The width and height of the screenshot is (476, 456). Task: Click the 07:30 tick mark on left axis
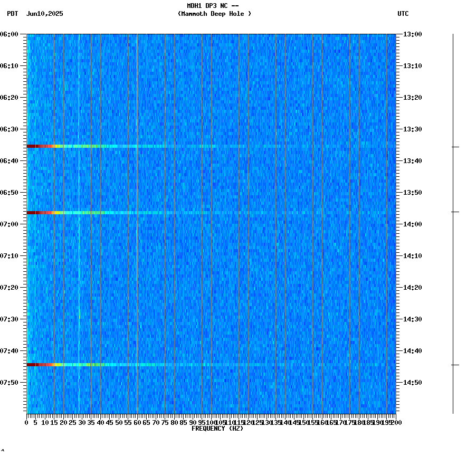22,318
